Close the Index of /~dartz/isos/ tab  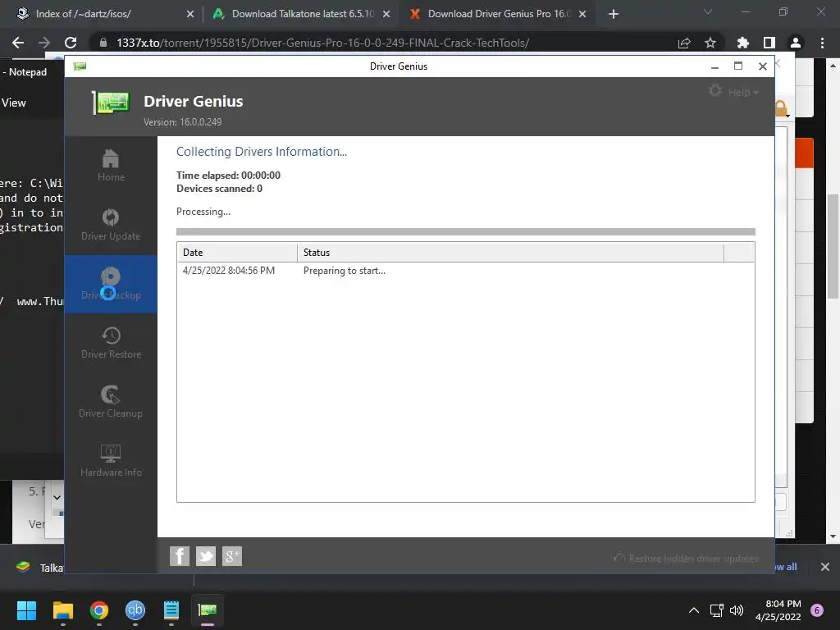189,15
